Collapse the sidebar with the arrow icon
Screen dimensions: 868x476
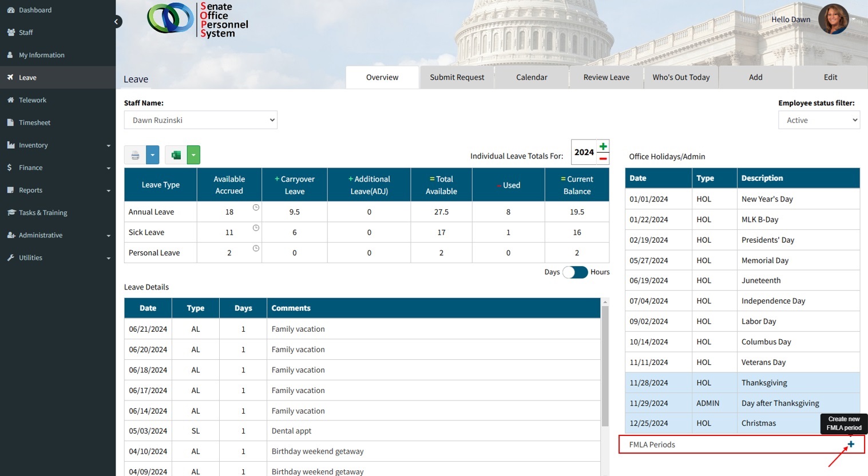pyautogui.click(x=117, y=22)
